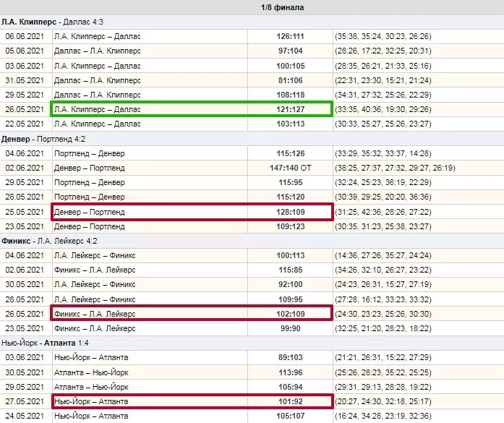The image size is (504, 423).
Task: Click 'Финикс – Л.А. Лейкерс' in the 02.06.2021 row
Action: (95, 270)
